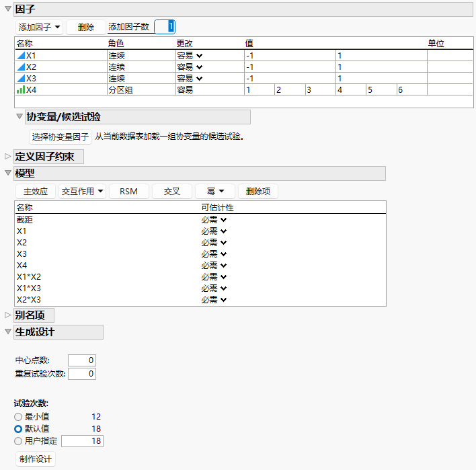Click the X1 role cell 连续

pos(141,56)
